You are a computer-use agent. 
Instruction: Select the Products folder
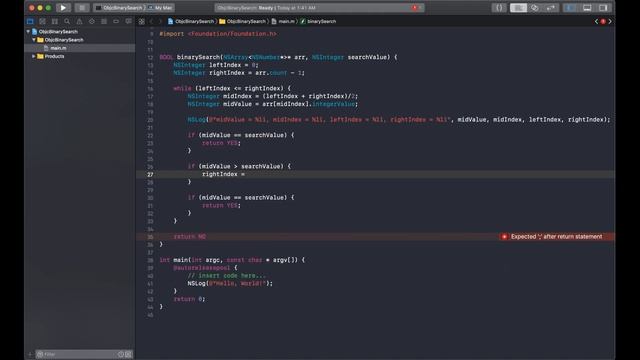tap(51, 56)
